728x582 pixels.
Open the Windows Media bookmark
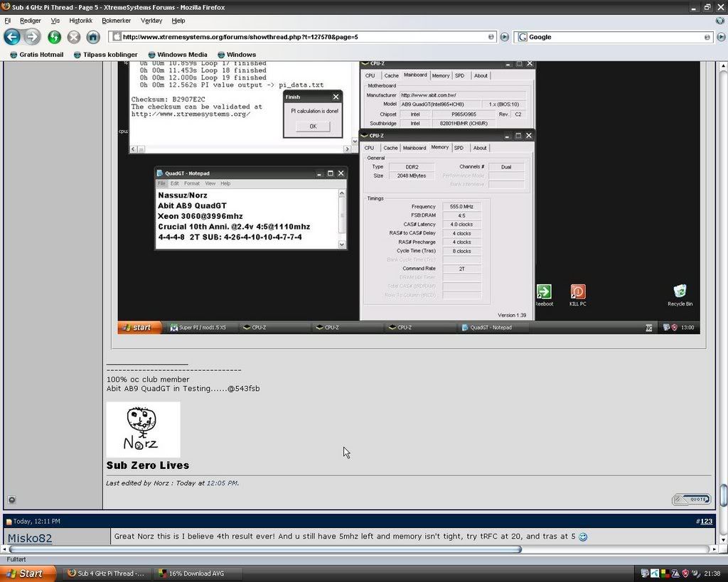[x=177, y=54]
